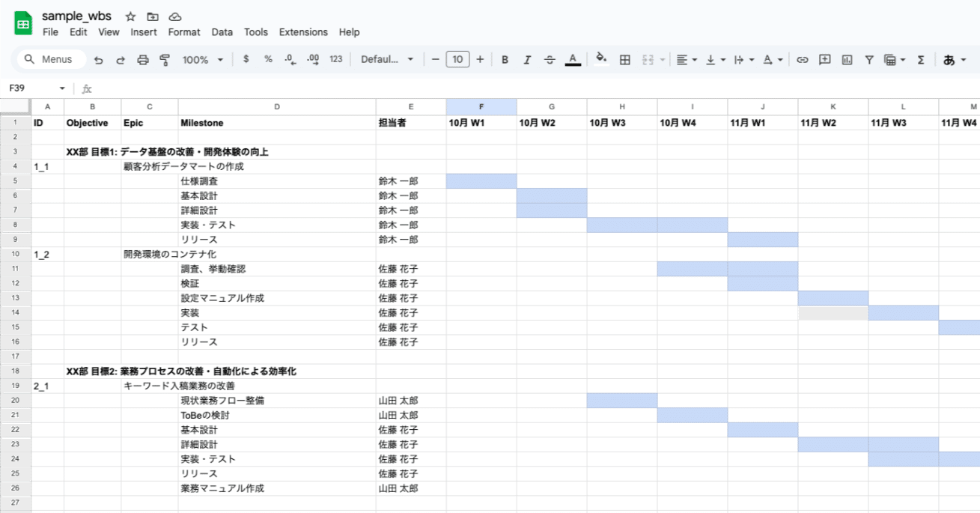Select the 'Milestone' header cell
The image size is (980, 513).
click(x=277, y=123)
